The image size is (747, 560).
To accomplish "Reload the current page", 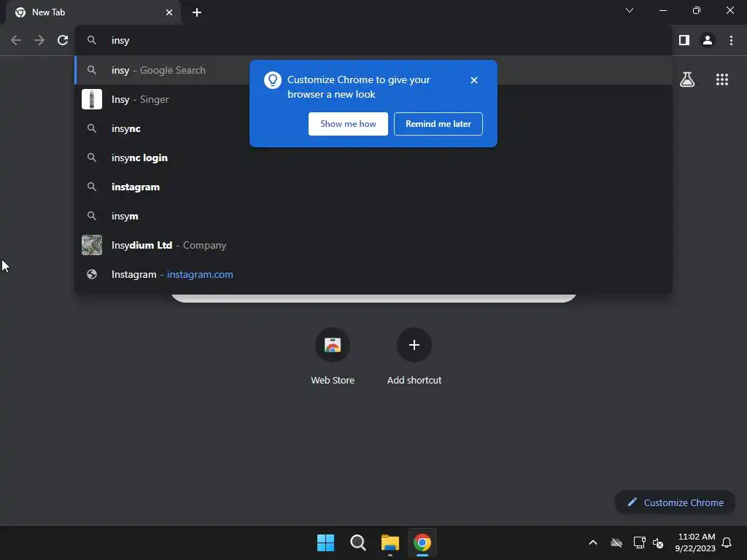I will pyautogui.click(x=63, y=41).
